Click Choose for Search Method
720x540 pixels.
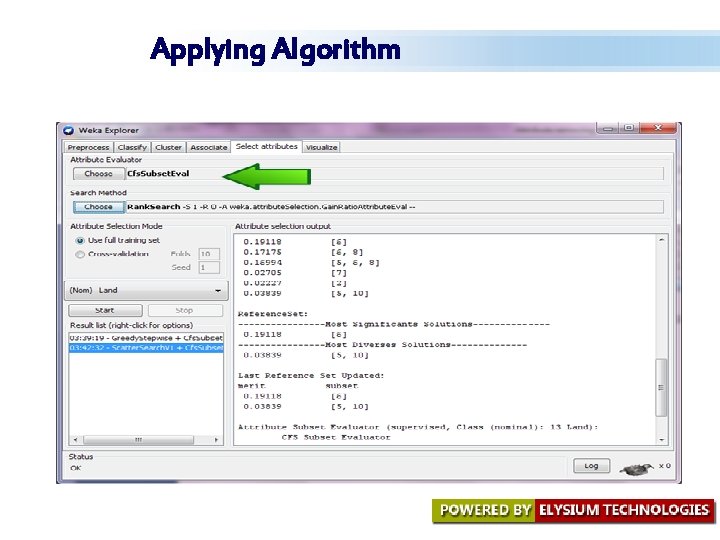(x=98, y=207)
